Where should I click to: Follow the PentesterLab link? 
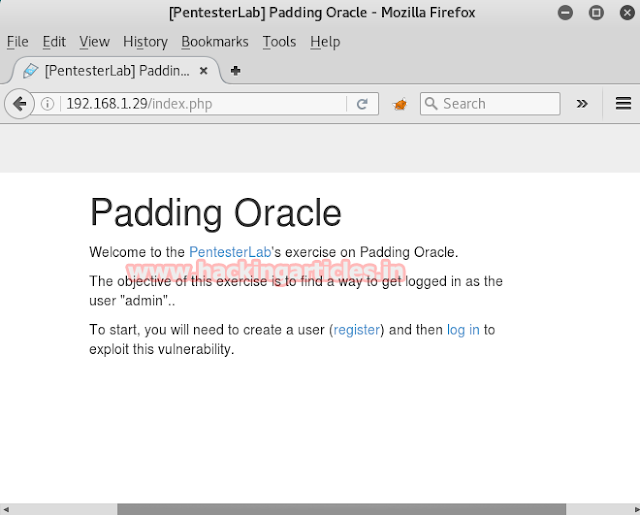(230, 252)
